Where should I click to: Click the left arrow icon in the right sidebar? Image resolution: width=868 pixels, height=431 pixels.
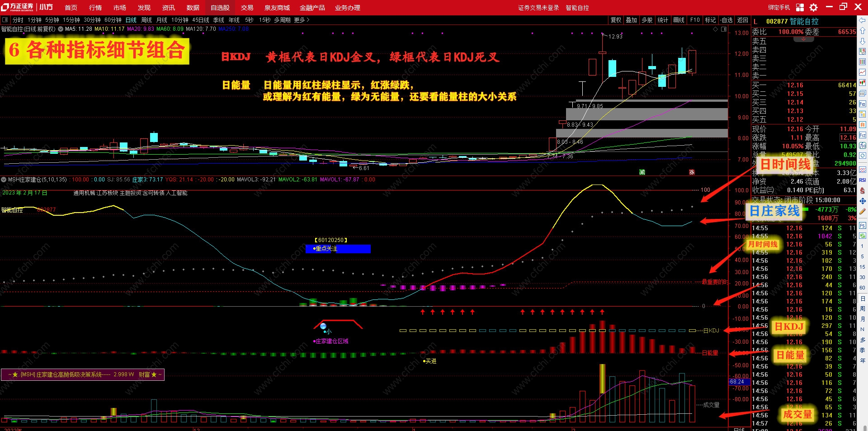(x=863, y=20)
